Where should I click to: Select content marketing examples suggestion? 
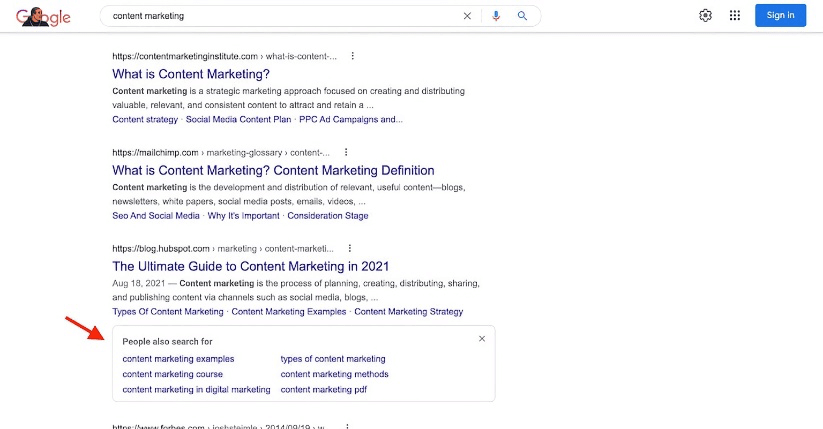point(178,359)
